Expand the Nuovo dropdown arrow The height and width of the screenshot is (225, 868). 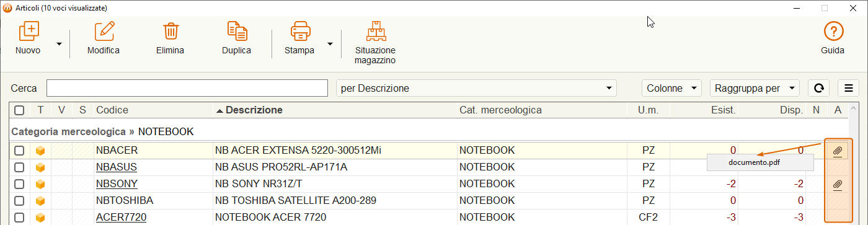pos(60,43)
